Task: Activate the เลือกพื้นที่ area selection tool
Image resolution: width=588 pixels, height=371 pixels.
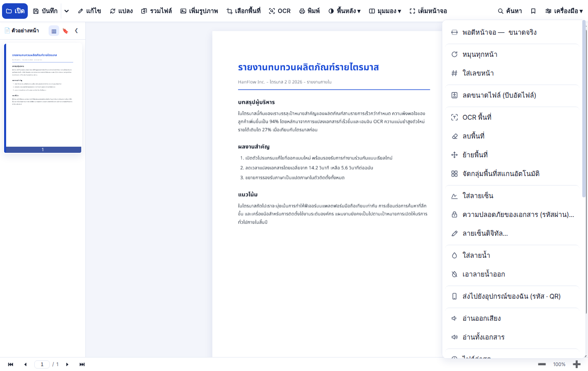Action: (243, 11)
